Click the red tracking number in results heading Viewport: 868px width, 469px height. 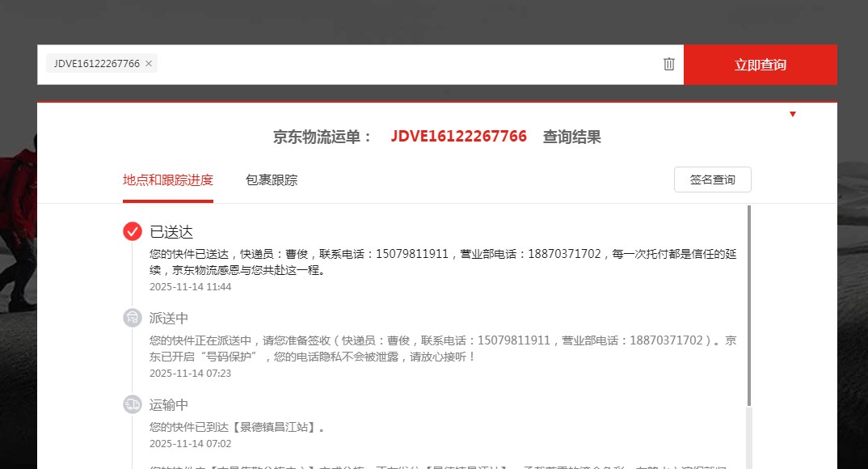pos(458,137)
